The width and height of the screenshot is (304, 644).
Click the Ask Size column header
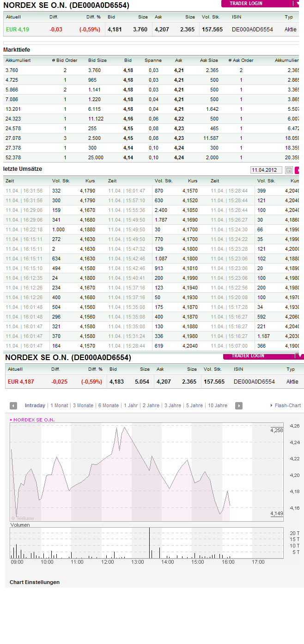coord(209,60)
